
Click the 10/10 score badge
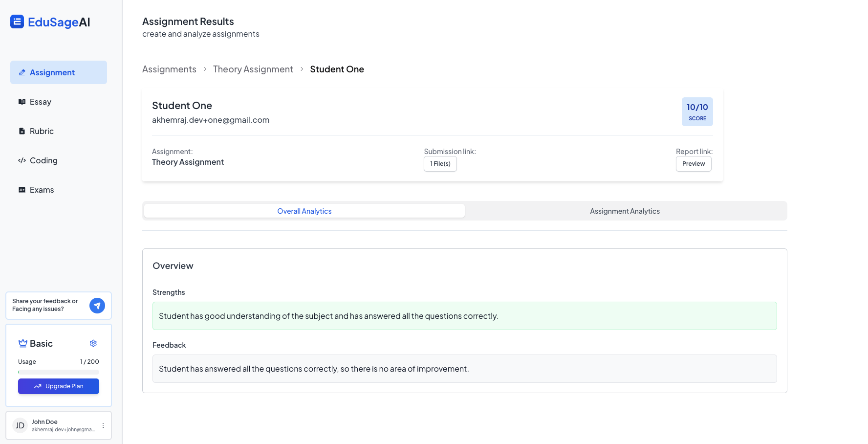tap(697, 111)
